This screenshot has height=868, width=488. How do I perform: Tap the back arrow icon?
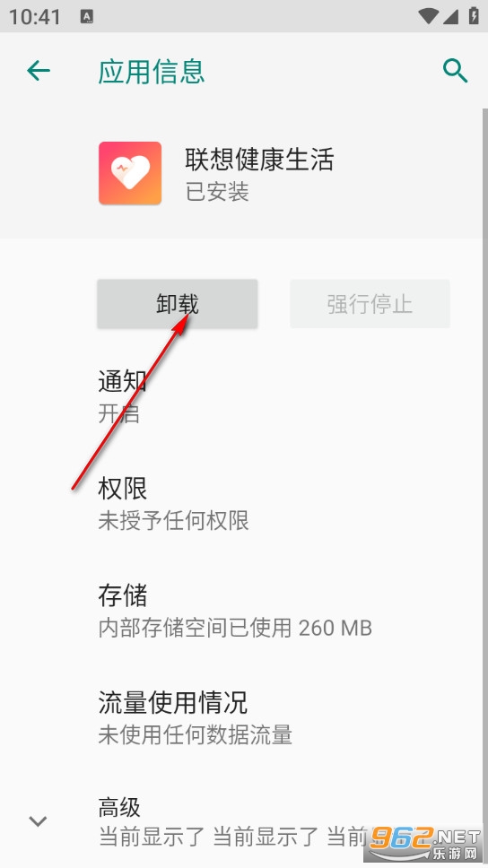pos(39,71)
